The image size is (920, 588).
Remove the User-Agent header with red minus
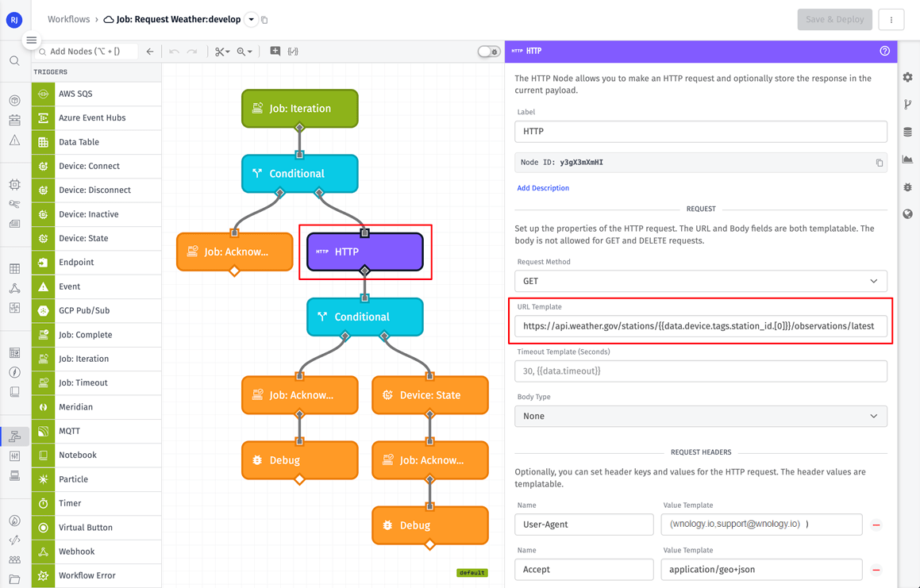click(876, 525)
